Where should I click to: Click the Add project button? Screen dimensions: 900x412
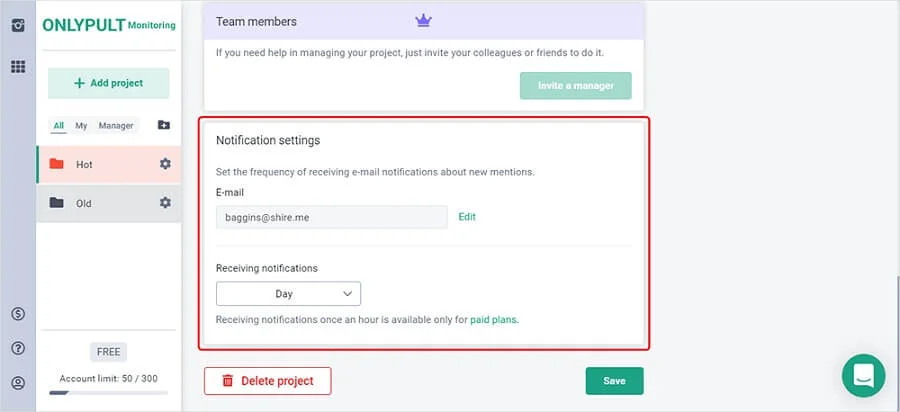pyautogui.click(x=108, y=83)
